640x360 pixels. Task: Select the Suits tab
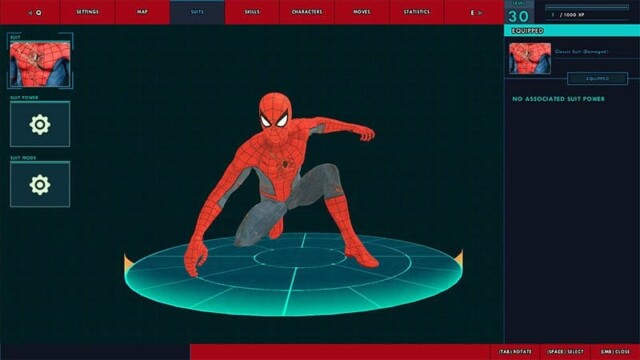tap(197, 12)
